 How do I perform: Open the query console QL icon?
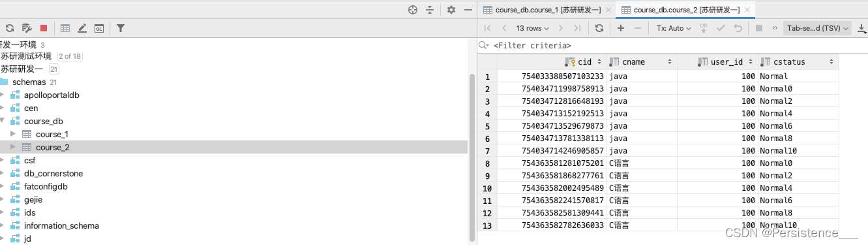tap(99, 28)
